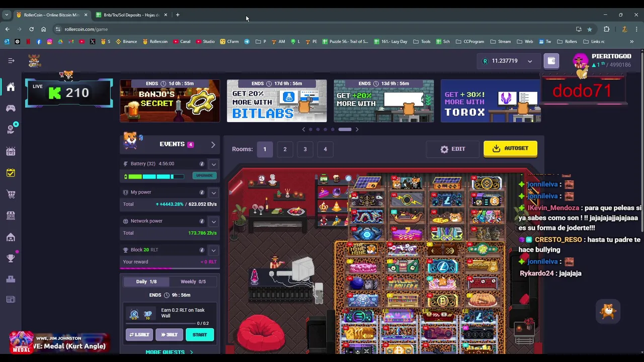The image size is (644, 362).
Task: Switch to Room 4
Action: 325,149
